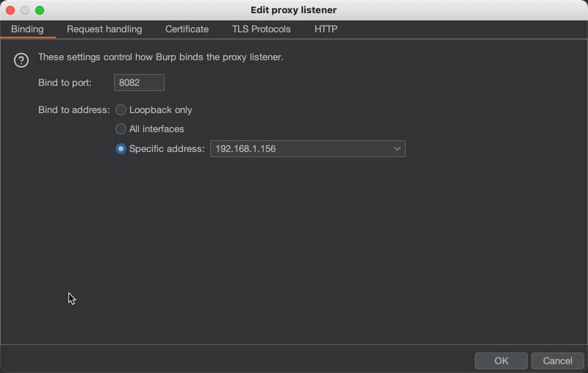The height and width of the screenshot is (373, 588).
Task: Choose the All interfaces option
Action: tap(121, 129)
